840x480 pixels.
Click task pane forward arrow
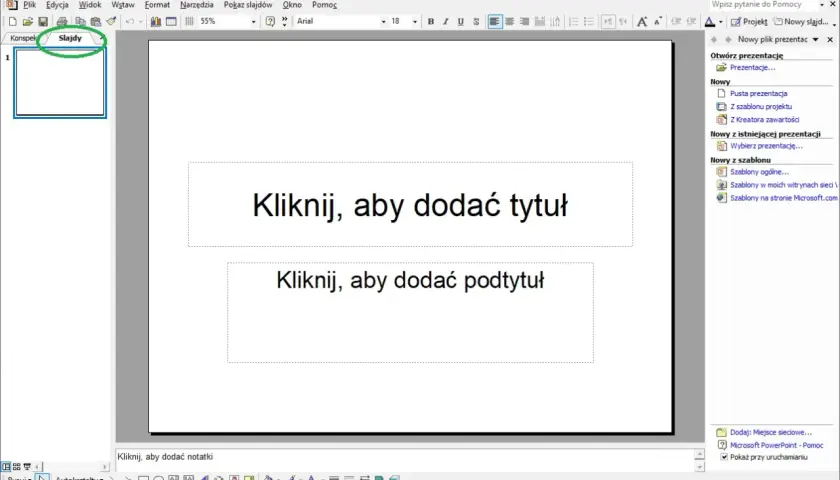[x=728, y=40]
